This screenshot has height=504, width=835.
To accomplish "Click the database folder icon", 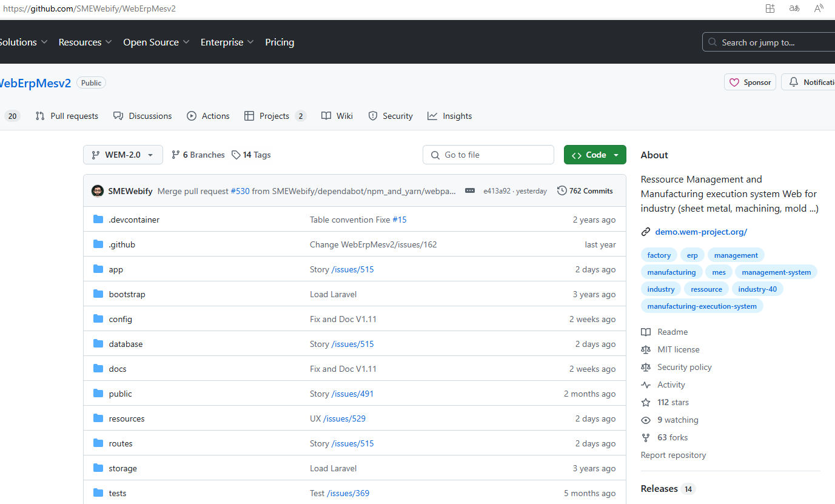I will pos(98,344).
